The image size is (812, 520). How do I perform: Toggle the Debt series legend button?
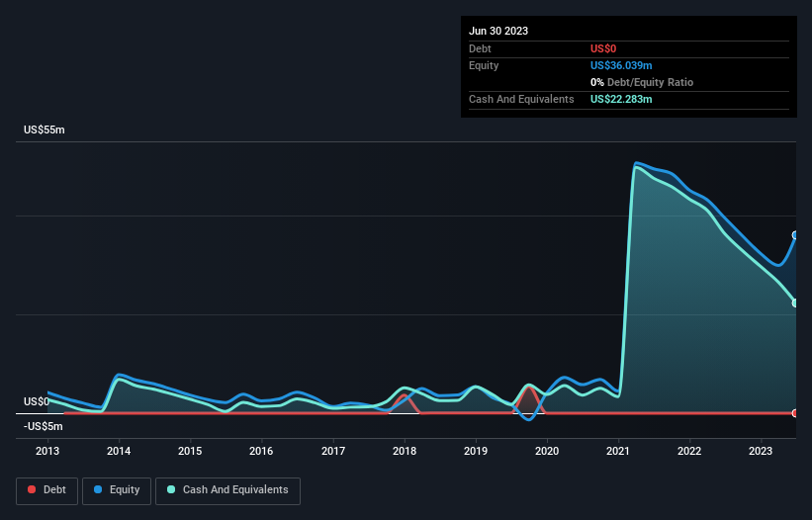click(x=46, y=490)
